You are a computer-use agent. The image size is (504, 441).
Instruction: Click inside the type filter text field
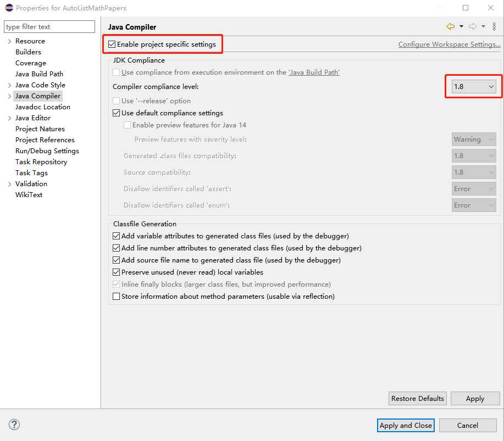[x=49, y=26]
